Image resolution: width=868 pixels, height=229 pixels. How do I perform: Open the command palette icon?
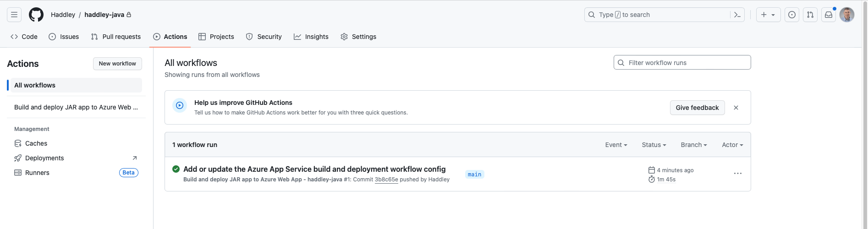coord(737,15)
